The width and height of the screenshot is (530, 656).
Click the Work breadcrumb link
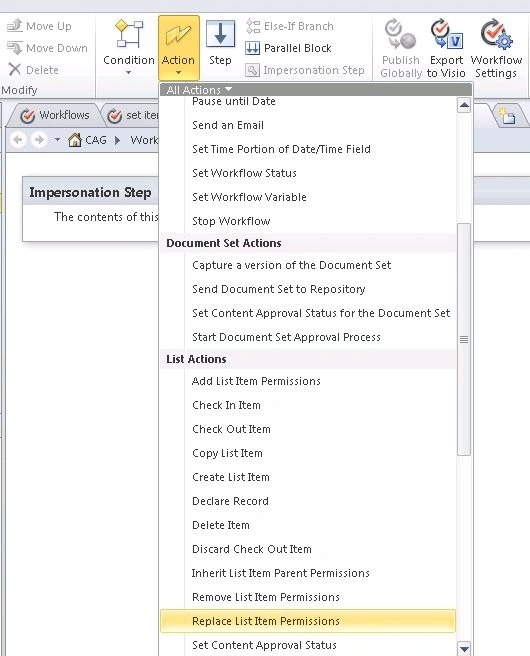(144, 140)
